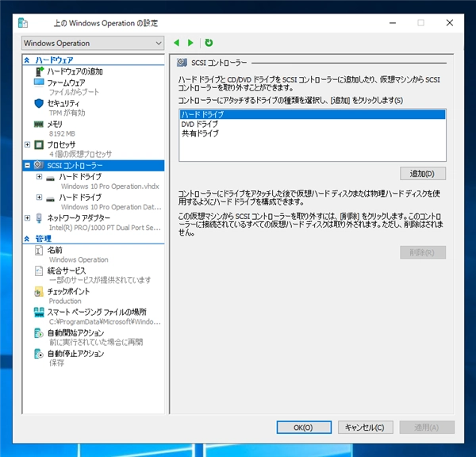This screenshot has height=457, width=476.
Task: Click the 統合サービス icon
Action: pyautogui.click(x=39, y=271)
